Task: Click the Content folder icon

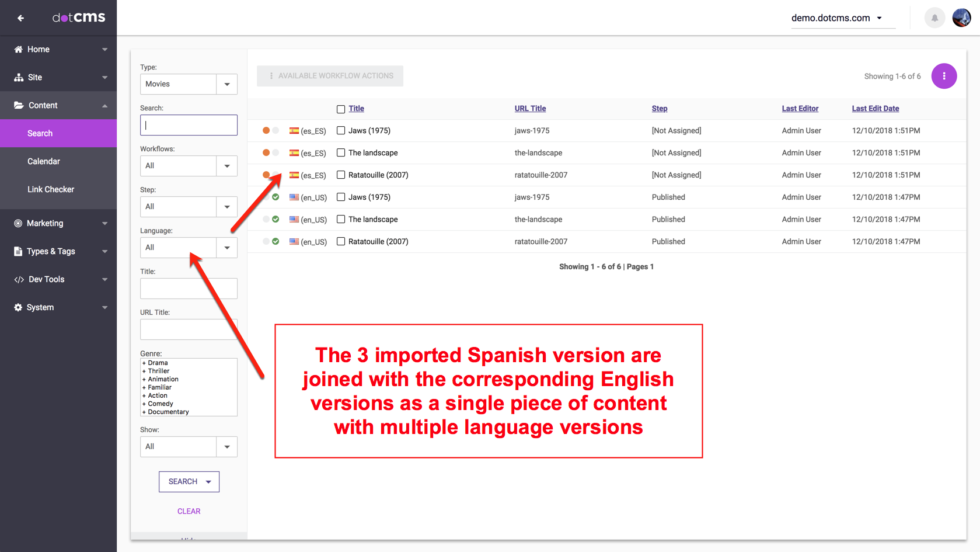Action: 19,105
